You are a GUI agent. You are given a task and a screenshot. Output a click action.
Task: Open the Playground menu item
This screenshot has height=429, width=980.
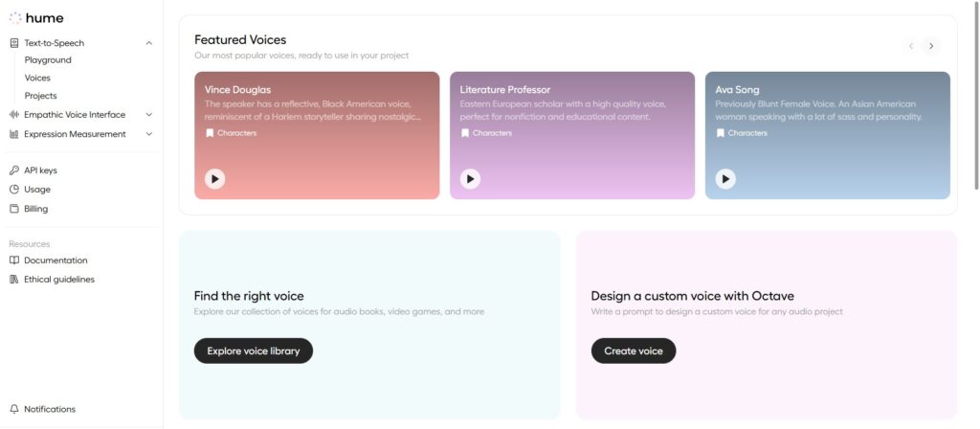pyautogui.click(x=48, y=60)
